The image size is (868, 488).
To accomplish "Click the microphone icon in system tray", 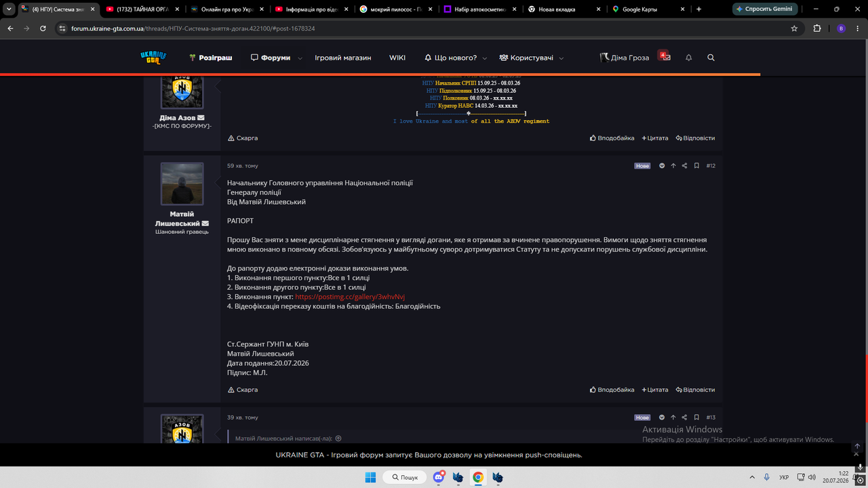I will 766,477.
